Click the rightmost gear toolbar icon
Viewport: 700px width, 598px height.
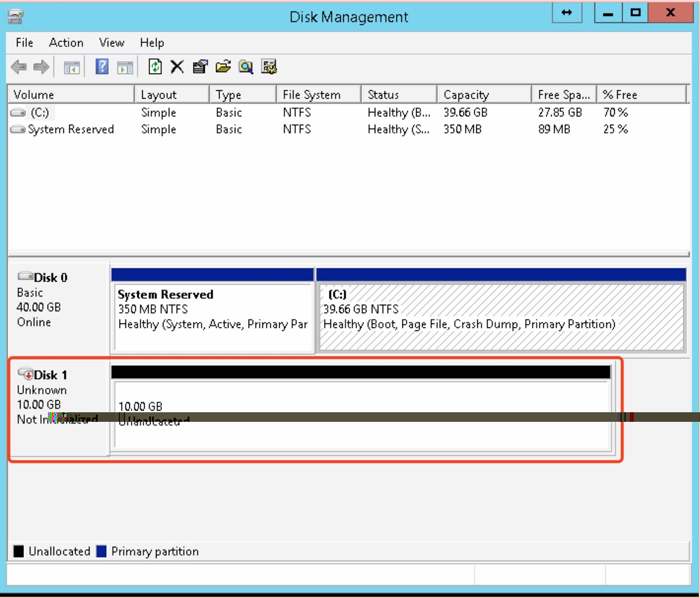click(x=268, y=67)
